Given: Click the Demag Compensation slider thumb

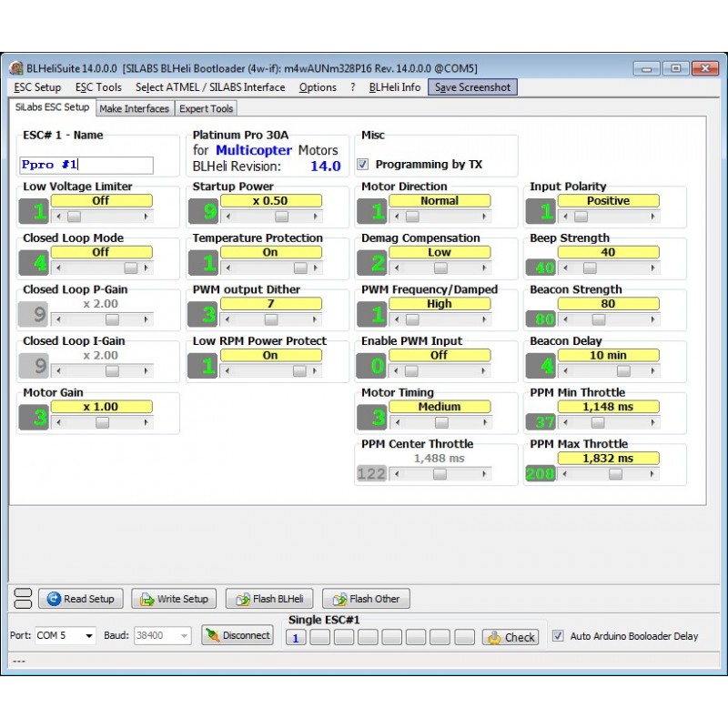Looking at the screenshot, I should coord(440,268).
